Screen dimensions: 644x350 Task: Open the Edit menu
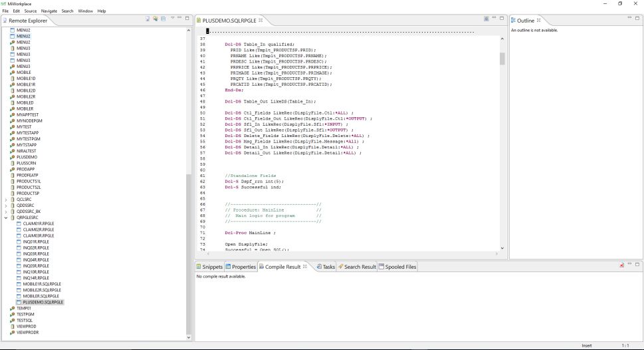17,11
